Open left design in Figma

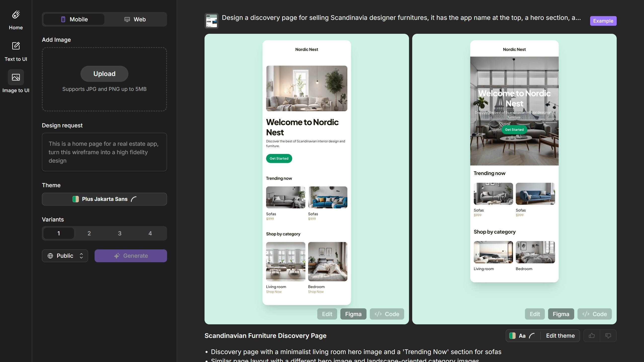point(353,314)
